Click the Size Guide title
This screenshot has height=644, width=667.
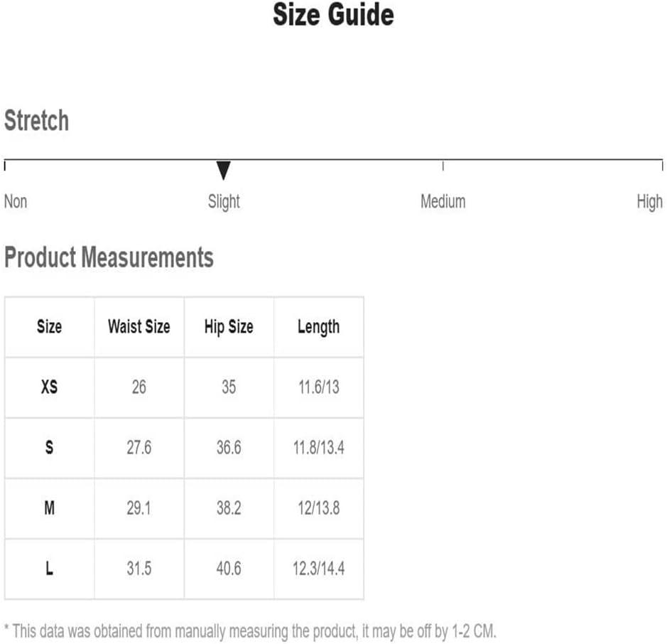tap(334, 15)
